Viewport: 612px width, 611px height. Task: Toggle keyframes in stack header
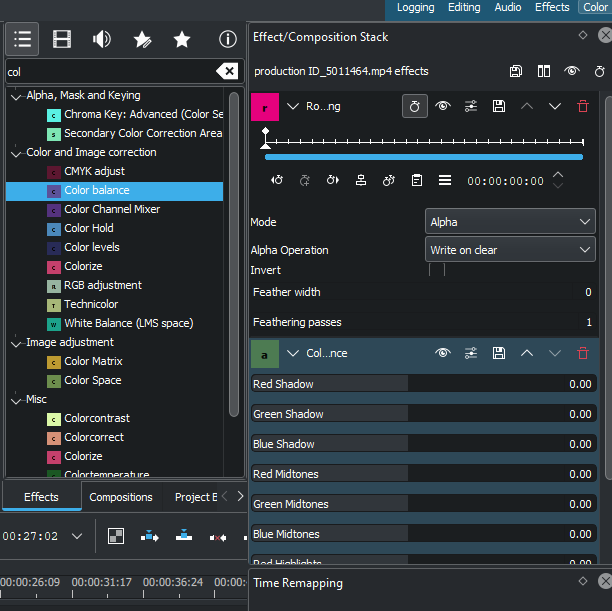(600, 71)
